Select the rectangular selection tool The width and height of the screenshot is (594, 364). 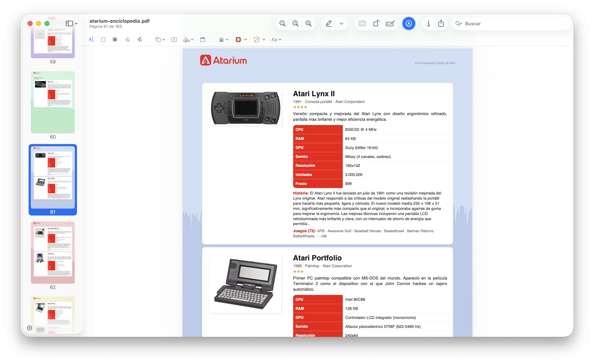click(x=103, y=40)
